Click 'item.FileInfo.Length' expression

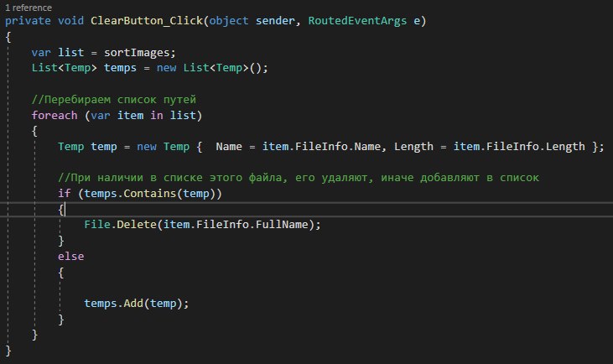519,147
